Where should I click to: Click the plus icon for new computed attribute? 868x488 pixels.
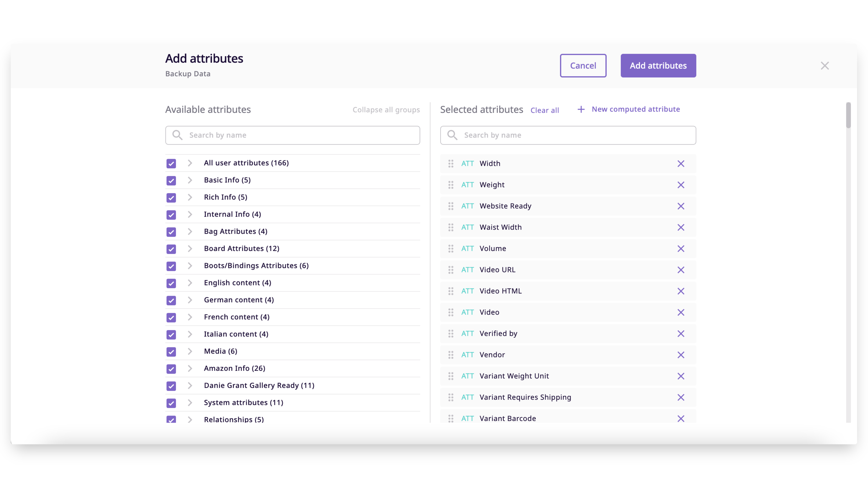581,109
